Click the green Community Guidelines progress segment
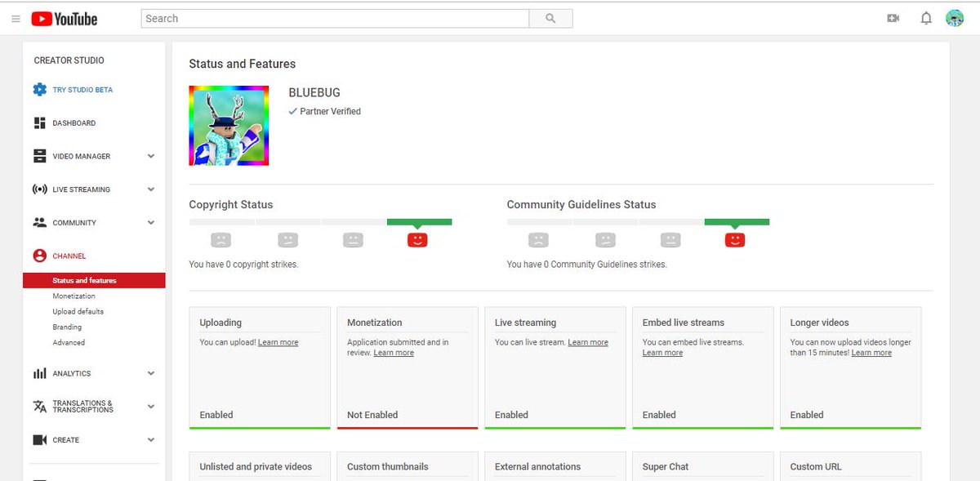The width and height of the screenshot is (980, 481). [737, 221]
